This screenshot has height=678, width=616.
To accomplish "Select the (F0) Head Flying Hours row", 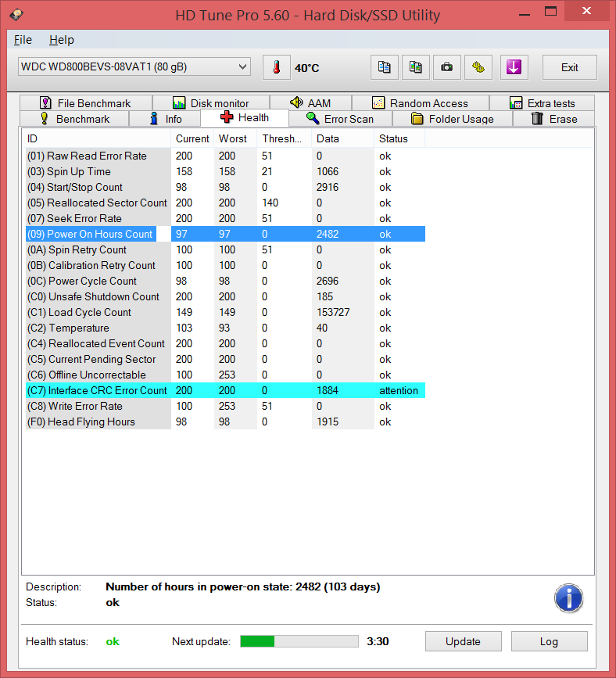I will coord(225,422).
